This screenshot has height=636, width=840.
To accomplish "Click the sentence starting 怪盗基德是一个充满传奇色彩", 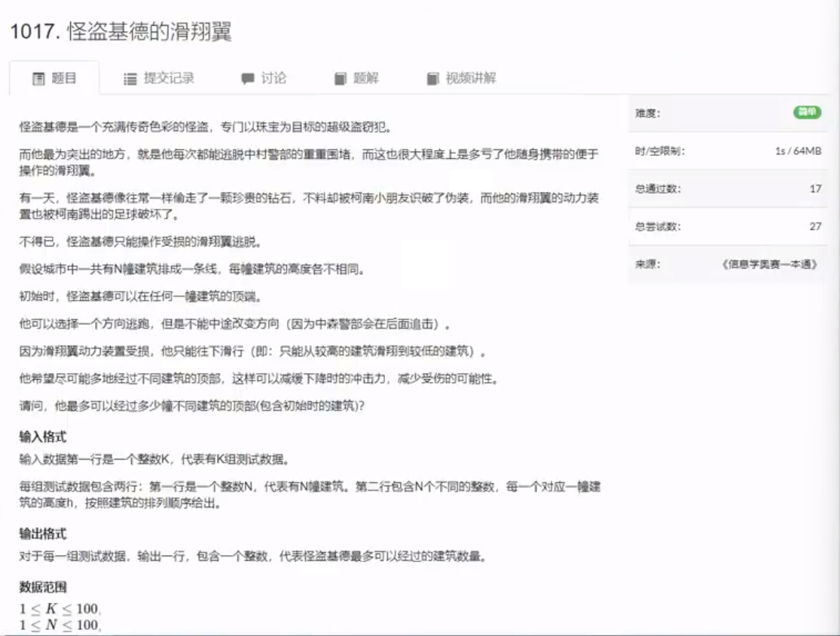I will (206, 127).
